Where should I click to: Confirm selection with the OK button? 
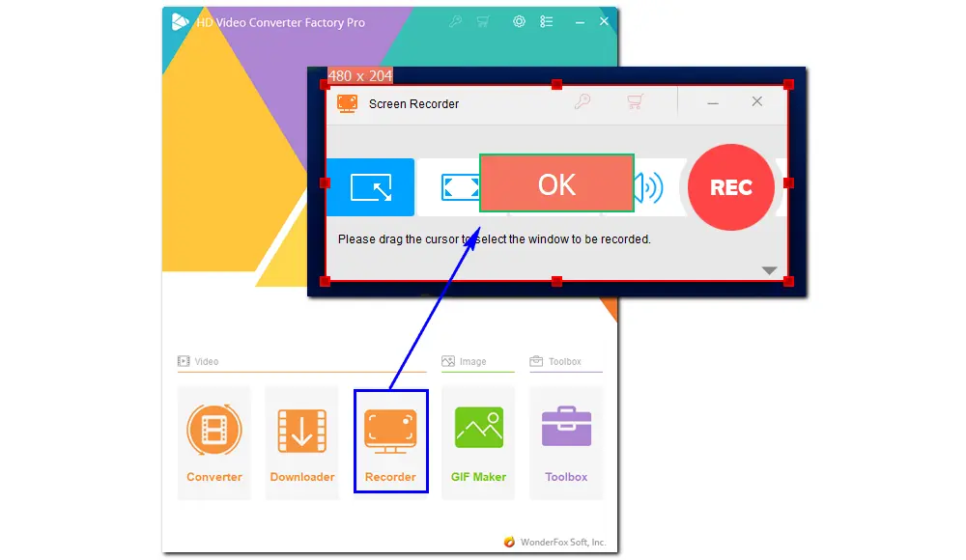point(557,183)
